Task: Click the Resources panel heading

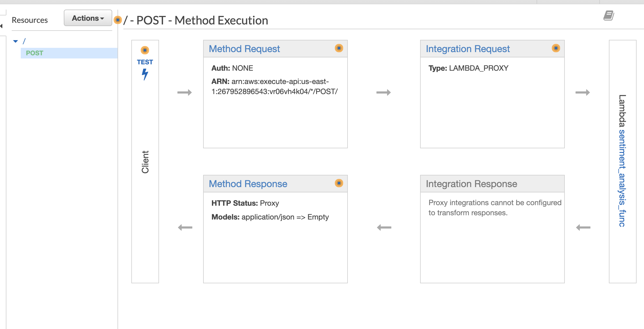Action: pos(30,20)
